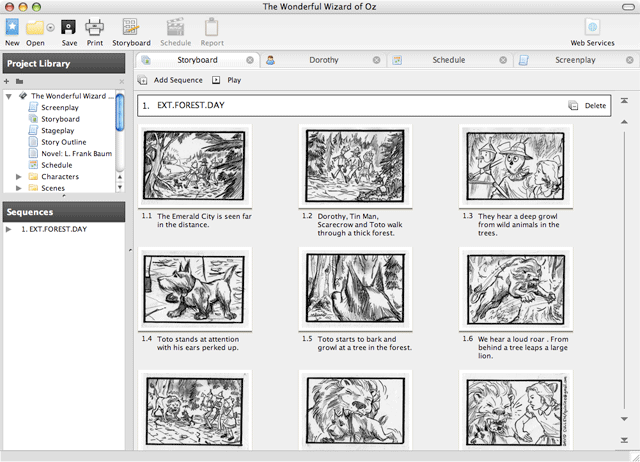Close the Screenplay tab
Screen dimensions: 640x462
tap(630, 60)
